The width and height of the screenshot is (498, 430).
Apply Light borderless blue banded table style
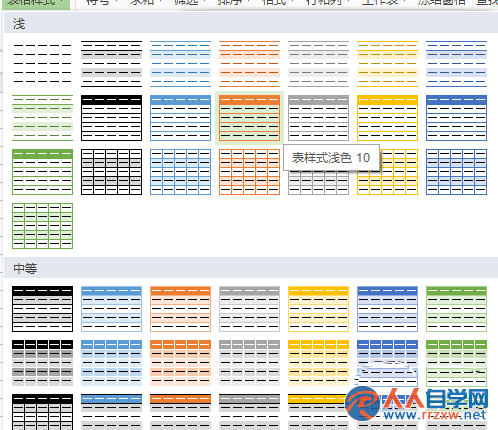coord(180,64)
